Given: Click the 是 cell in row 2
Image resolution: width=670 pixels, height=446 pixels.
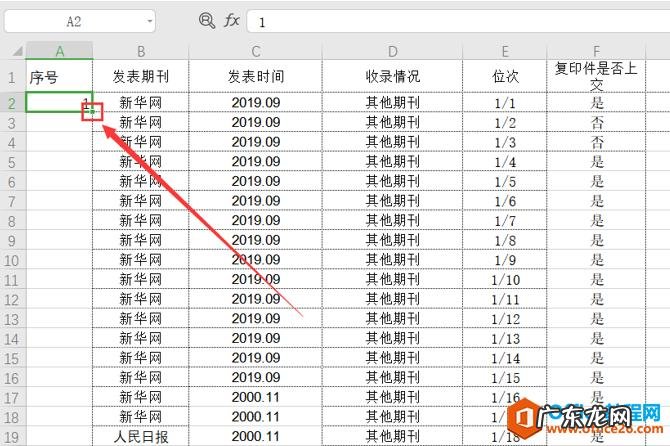Looking at the screenshot, I should (596, 103).
